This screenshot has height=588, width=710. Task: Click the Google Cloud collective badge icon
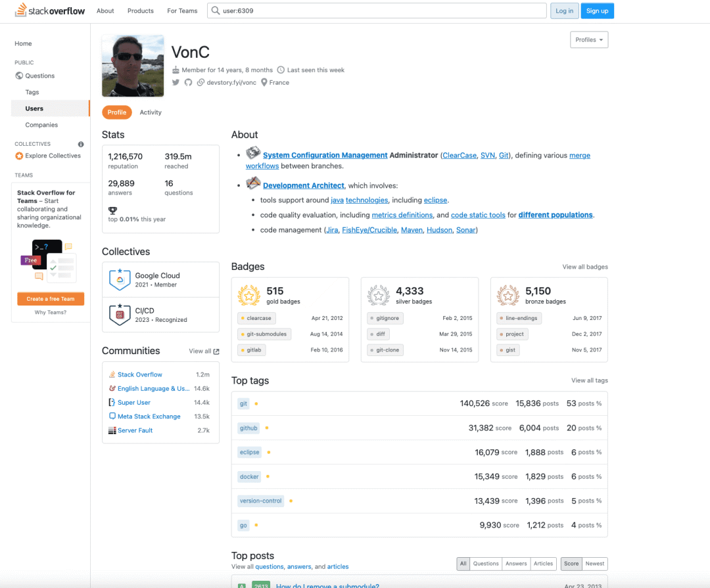point(120,280)
